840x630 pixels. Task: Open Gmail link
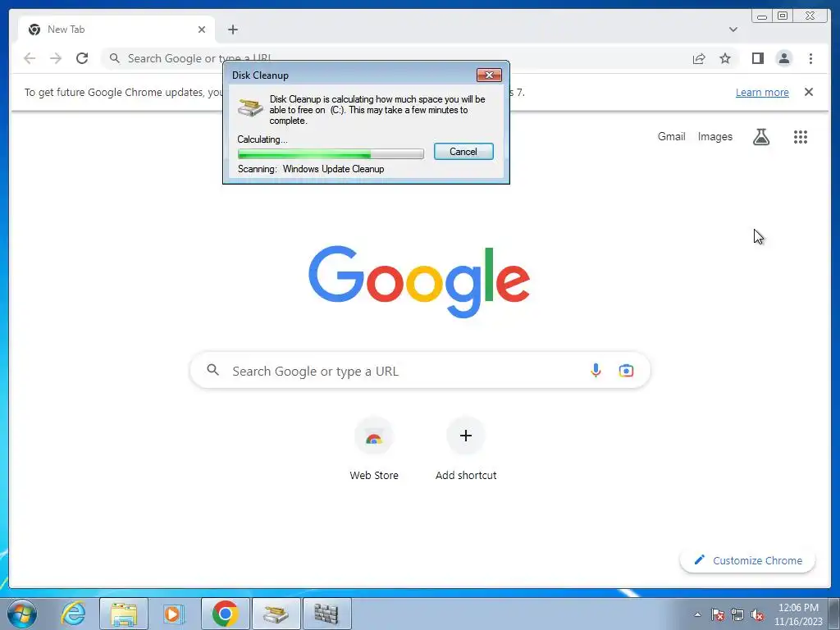pos(671,137)
